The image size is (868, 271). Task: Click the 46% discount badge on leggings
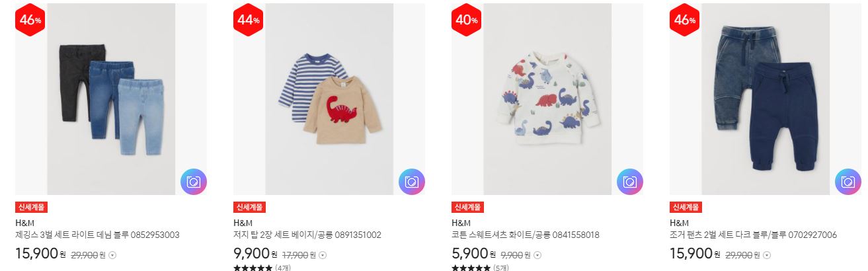click(30, 20)
